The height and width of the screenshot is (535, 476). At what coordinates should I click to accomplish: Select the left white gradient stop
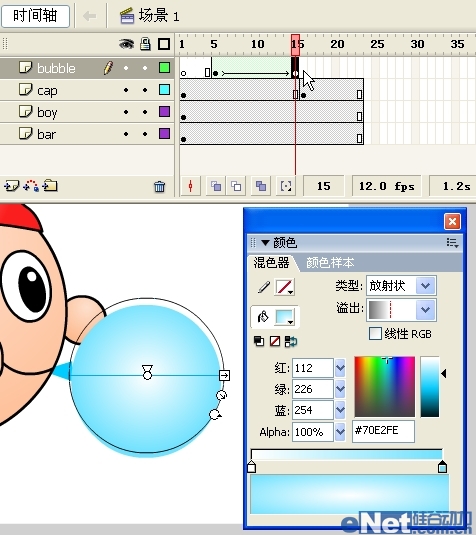251,466
